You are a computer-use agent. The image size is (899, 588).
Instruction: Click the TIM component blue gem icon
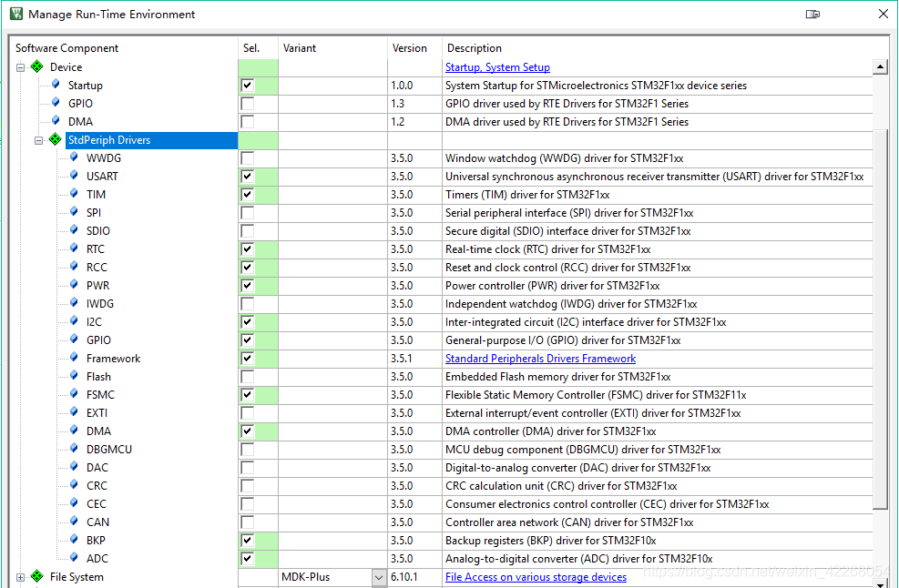point(74,194)
